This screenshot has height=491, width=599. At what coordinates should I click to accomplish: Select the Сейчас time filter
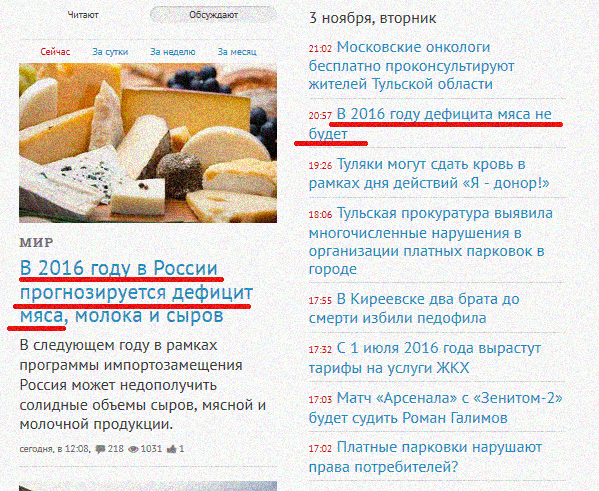tap(55, 52)
